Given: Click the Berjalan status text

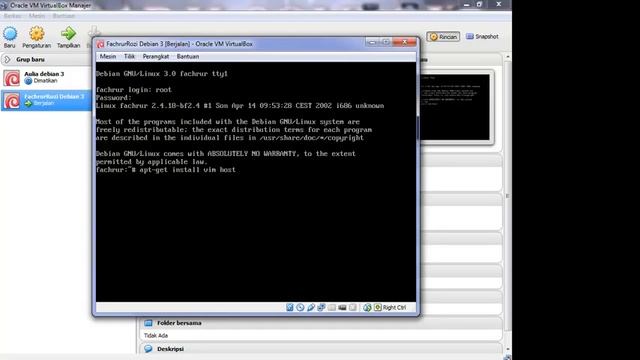Looking at the screenshot, I should tap(44, 103).
